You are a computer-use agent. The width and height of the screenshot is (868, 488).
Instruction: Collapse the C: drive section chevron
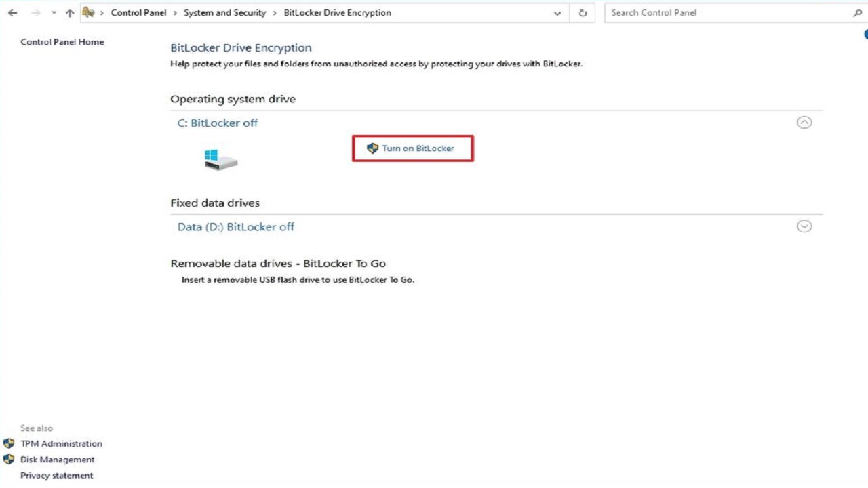pos(804,123)
